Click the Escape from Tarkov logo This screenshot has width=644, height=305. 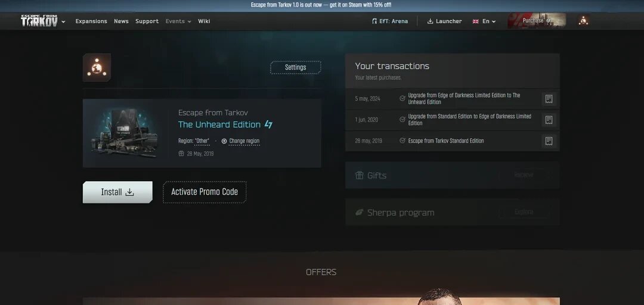[39, 21]
